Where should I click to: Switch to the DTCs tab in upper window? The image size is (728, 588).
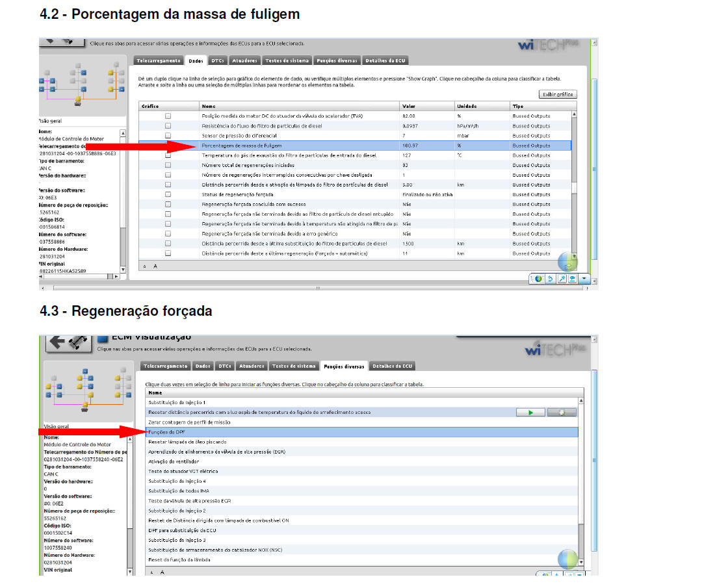pos(217,60)
